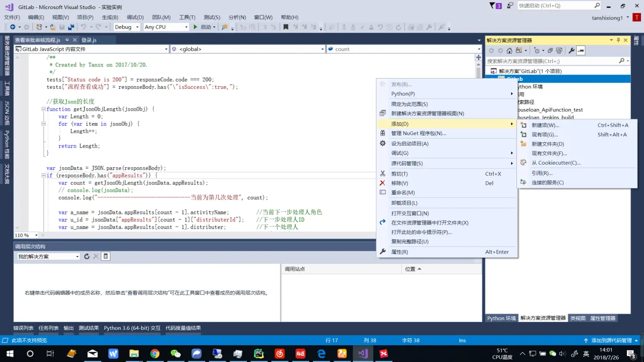This screenshot has width=644, height=362.
Task: Click the collapse all icon in Solution Explorer
Action: point(550,51)
